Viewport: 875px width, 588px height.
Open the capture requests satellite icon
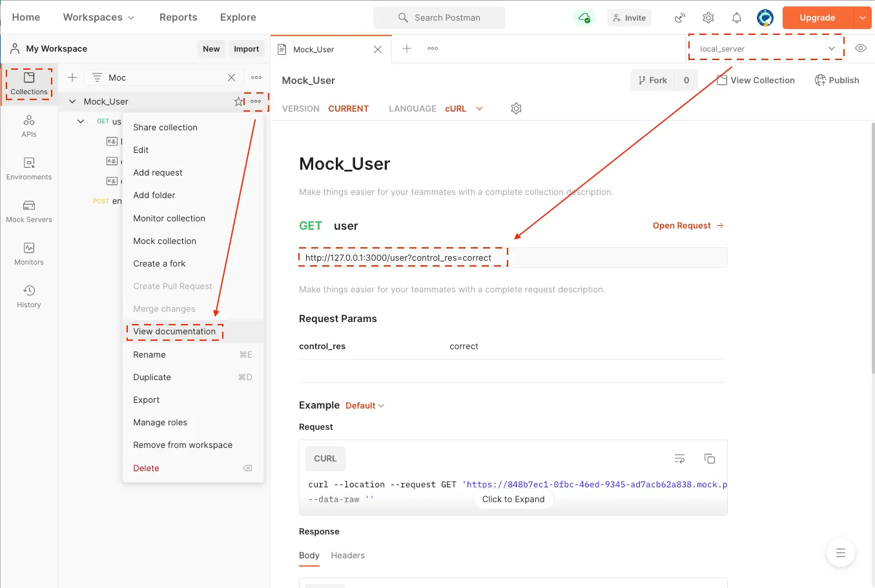pos(680,17)
